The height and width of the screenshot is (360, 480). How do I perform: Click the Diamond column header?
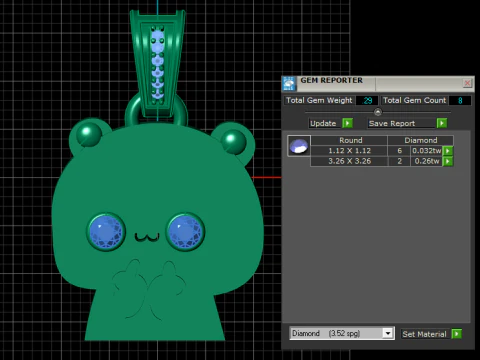click(421, 140)
